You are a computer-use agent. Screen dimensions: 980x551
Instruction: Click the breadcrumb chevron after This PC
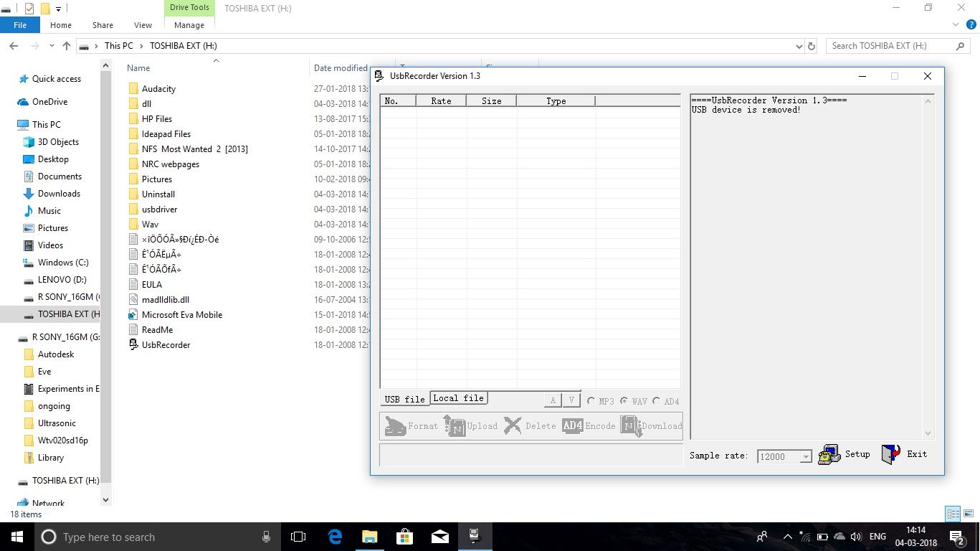141,46
